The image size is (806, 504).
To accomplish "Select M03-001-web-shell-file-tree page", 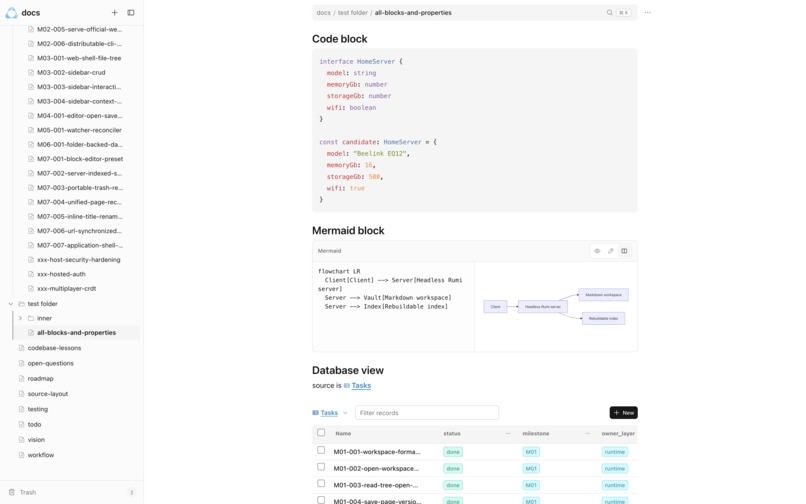I will 79,58.
